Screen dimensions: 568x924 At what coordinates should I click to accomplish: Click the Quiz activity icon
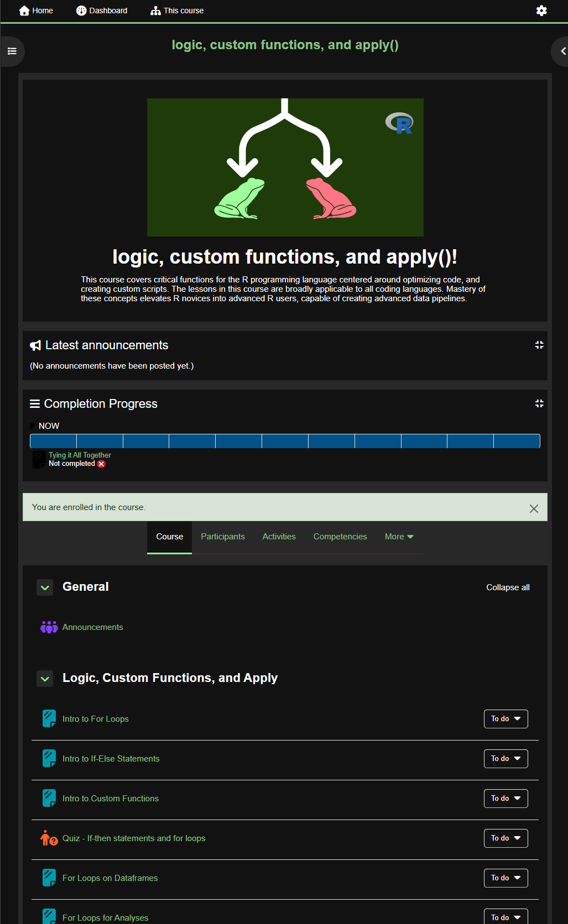(49, 838)
